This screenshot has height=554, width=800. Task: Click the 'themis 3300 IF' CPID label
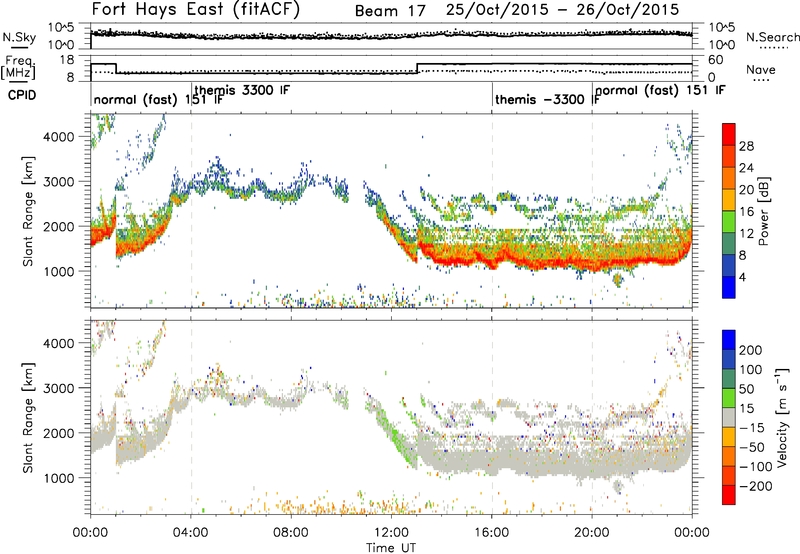click(x=242, y=90)
